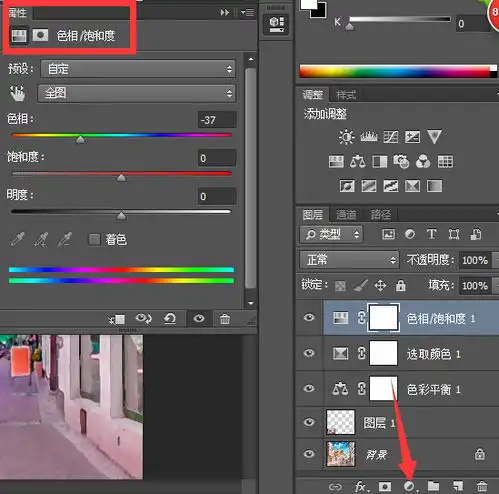This screenshot has width=499, height=494.
Task: Create new fill or adjustment layer button
Action: [409, 486]
